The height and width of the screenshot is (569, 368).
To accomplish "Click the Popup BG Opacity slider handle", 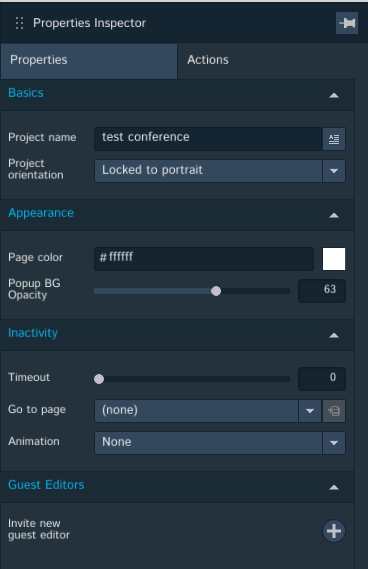I will pyautogui.click(x=216, y=291).
